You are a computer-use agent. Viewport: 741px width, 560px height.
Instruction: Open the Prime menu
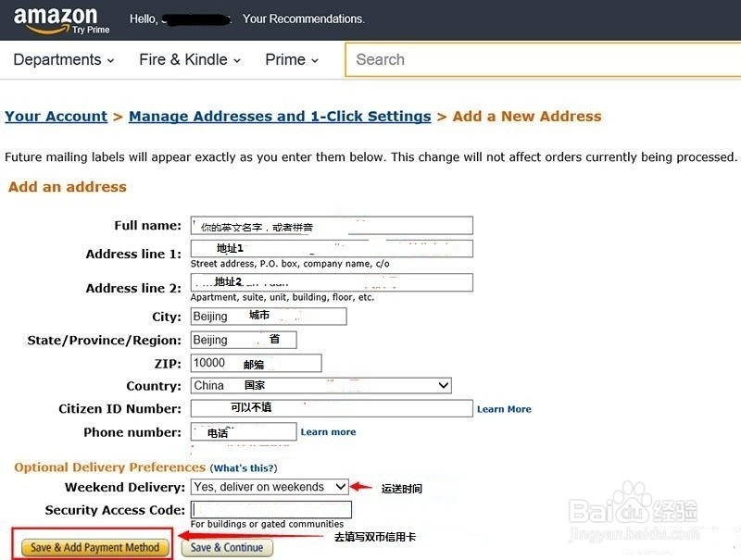point(292,60)
